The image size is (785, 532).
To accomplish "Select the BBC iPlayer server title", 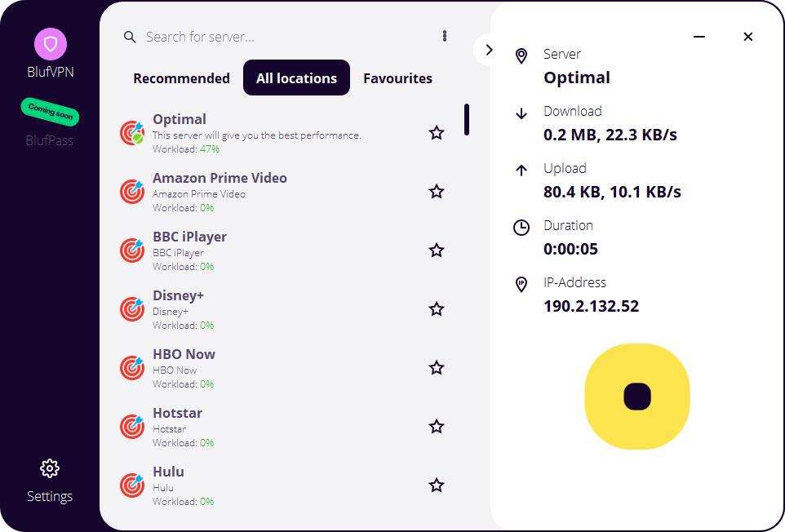I will click(189, 237).
